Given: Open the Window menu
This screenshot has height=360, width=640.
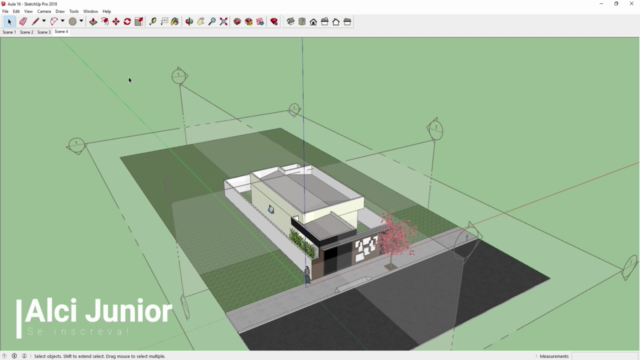Looking at the screenshot, I should click(91, 11).
